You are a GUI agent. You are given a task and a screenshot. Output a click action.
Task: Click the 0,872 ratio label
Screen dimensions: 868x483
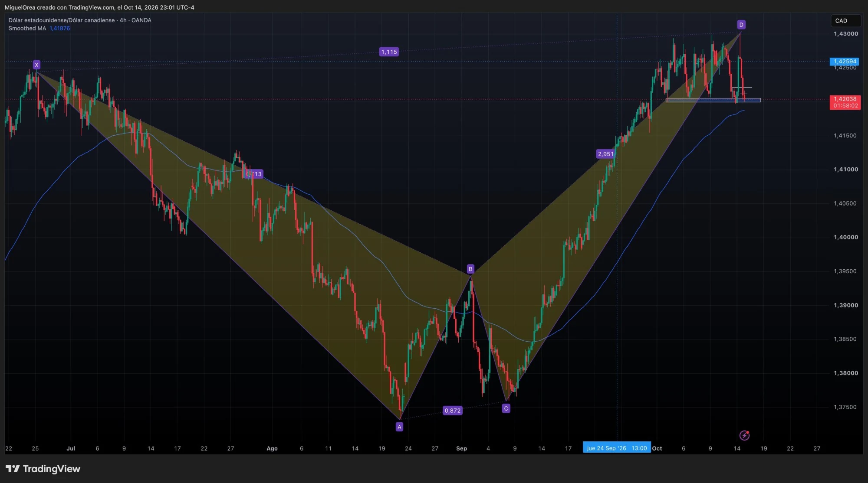click(452, 411)
